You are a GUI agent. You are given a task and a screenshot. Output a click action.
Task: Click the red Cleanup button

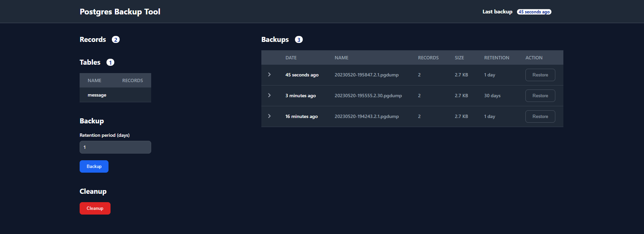pos(95,208)
